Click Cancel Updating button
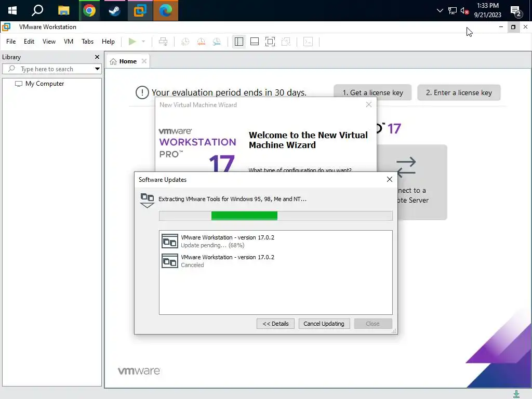Image resolution: width=532 pixels, height=399 pixels. point(324,324)
